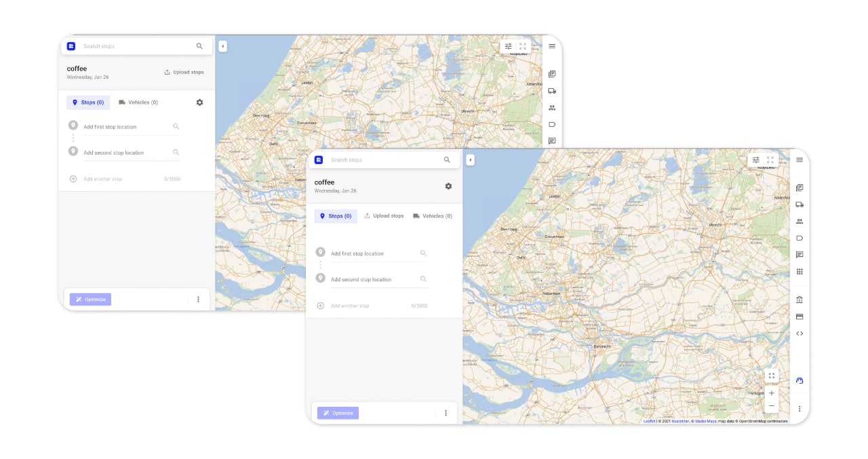The image size is (868, 459).
Task: Select Stops (0) tab in back window
Action: coord(88,102)
